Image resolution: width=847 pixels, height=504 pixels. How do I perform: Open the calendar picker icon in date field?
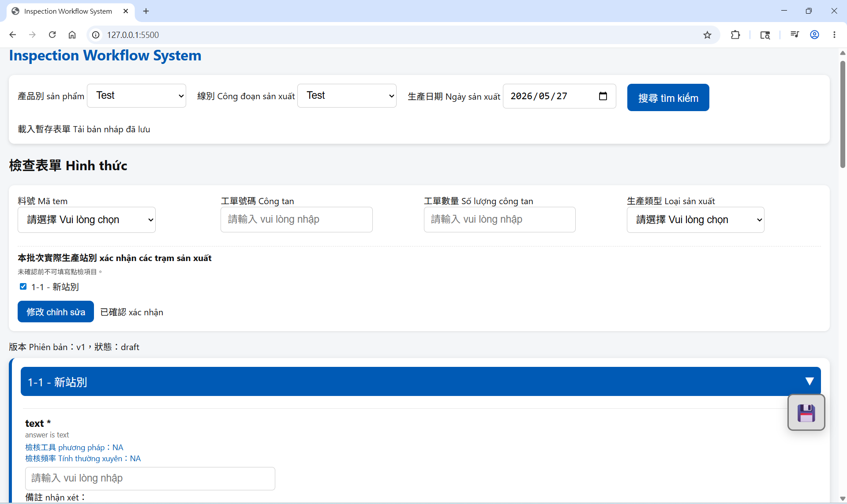(x=603, y=96)
